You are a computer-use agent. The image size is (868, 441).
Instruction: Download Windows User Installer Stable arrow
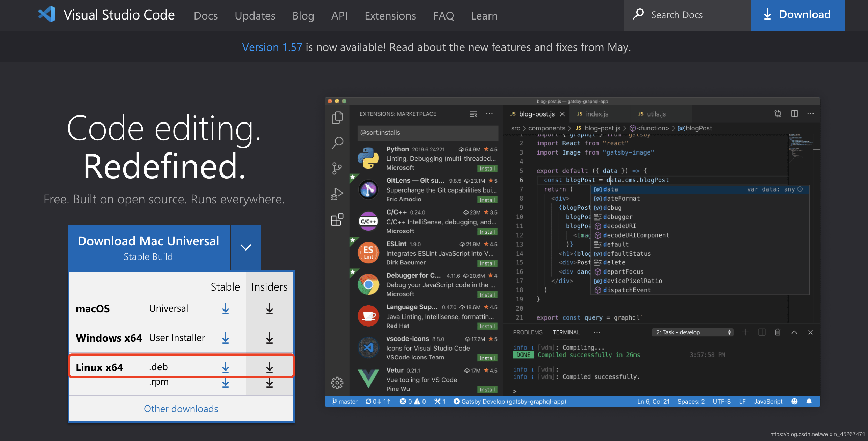[x=226, y=338]
